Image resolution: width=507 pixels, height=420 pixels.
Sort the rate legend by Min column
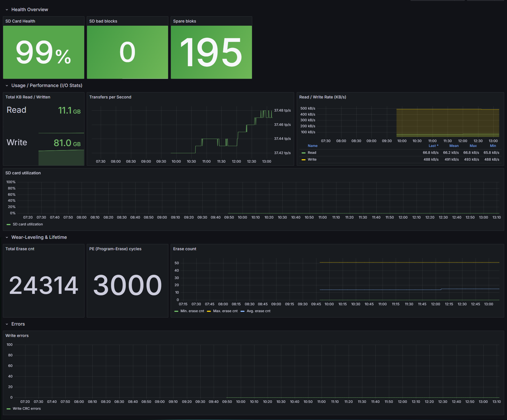(x=493, y=146)
